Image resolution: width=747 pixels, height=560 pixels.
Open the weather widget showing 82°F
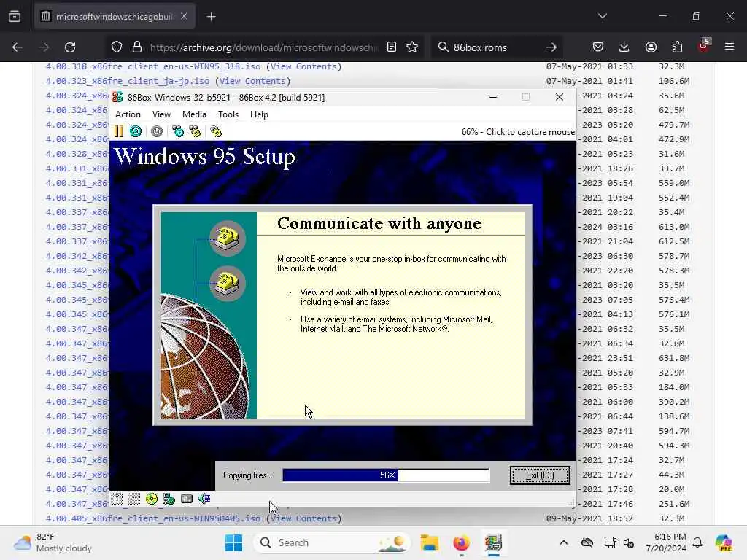click(x=53, y=542)
